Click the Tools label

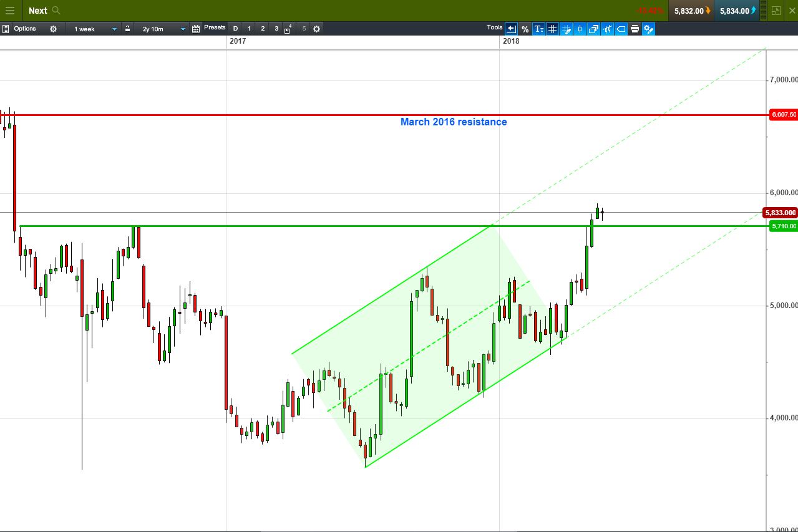pyautogui.click(x=495, y=27)
